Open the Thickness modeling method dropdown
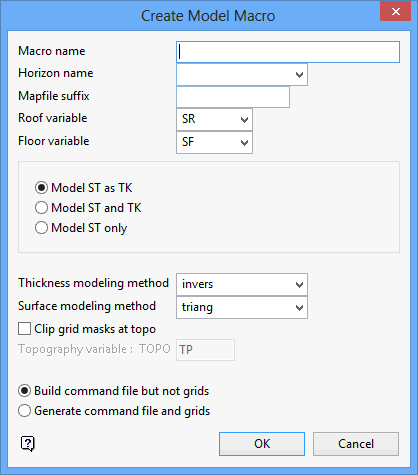 242,284
